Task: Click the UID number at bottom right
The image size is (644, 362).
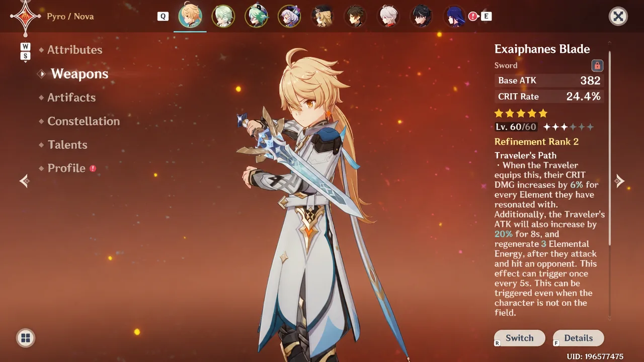Action: [x=595, y=356]
